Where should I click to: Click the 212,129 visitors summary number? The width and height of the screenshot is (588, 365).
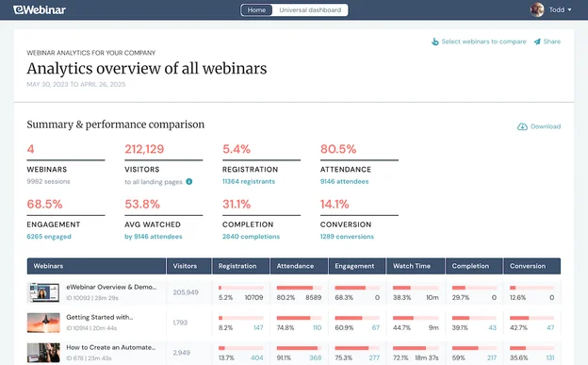(144, 149)
